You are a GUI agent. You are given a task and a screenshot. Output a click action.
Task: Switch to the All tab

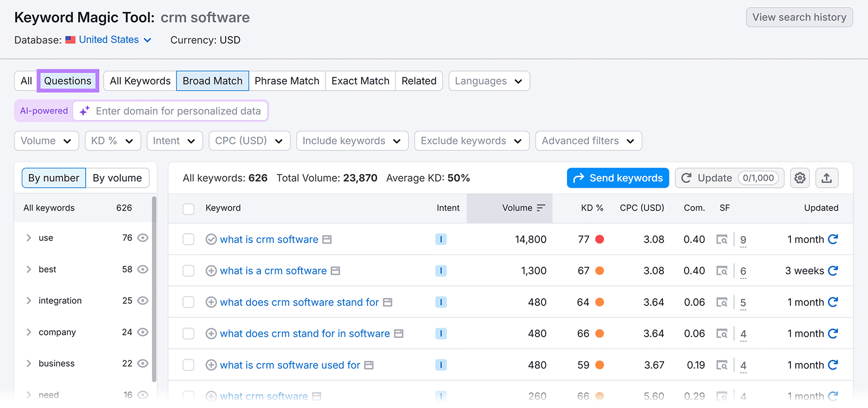click(26, 81)
